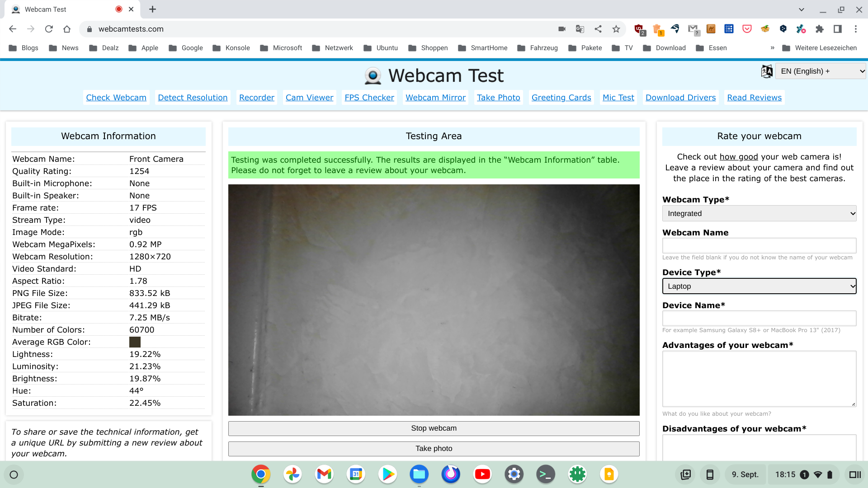
Task: Open the FPS Checker menu link
Action: (x=369, y=98)
